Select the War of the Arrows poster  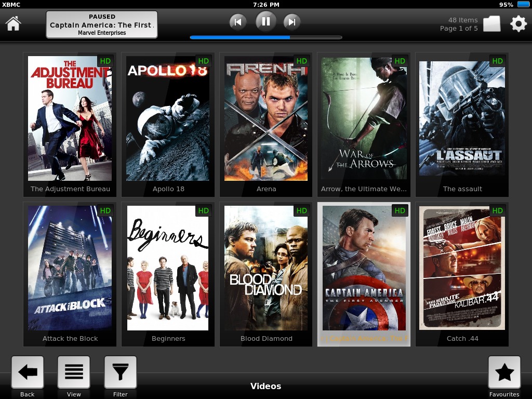click(x=364, y=118)
